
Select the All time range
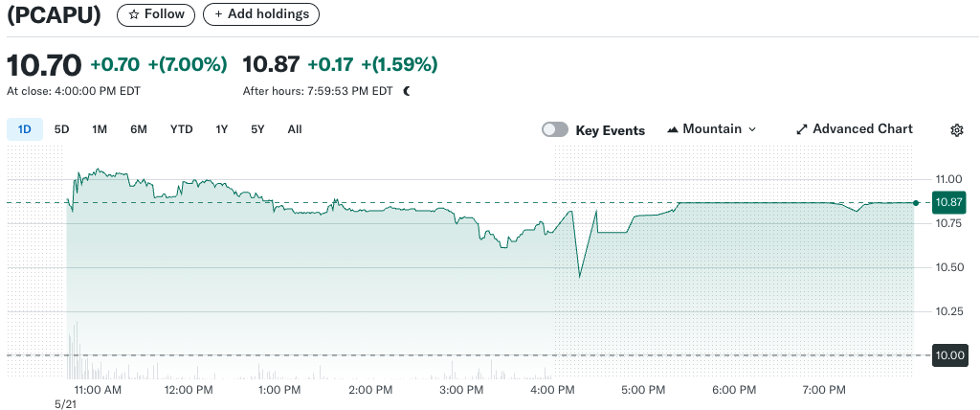[295, 129]
